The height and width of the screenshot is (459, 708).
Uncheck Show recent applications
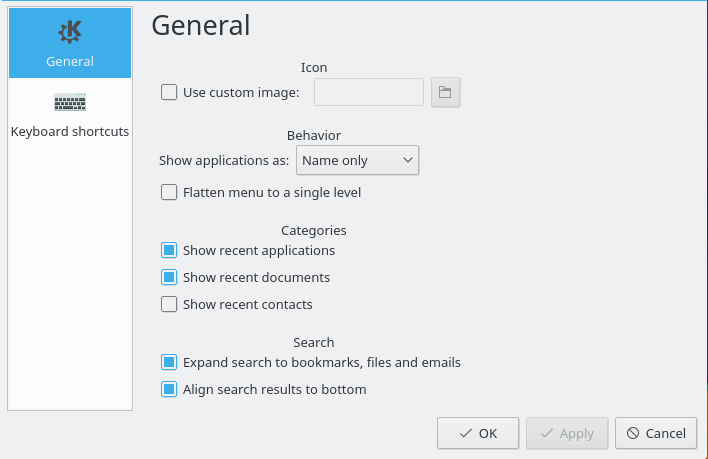[169, 251]
